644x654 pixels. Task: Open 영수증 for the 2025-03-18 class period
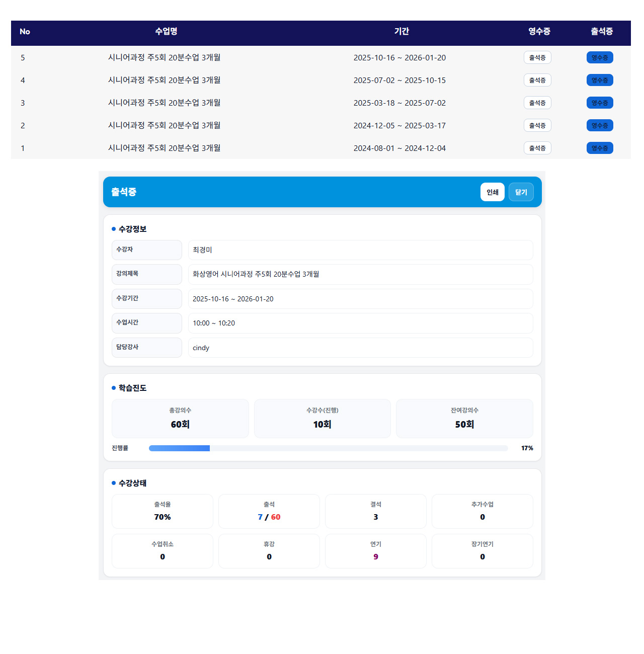[x=600, y=103]
